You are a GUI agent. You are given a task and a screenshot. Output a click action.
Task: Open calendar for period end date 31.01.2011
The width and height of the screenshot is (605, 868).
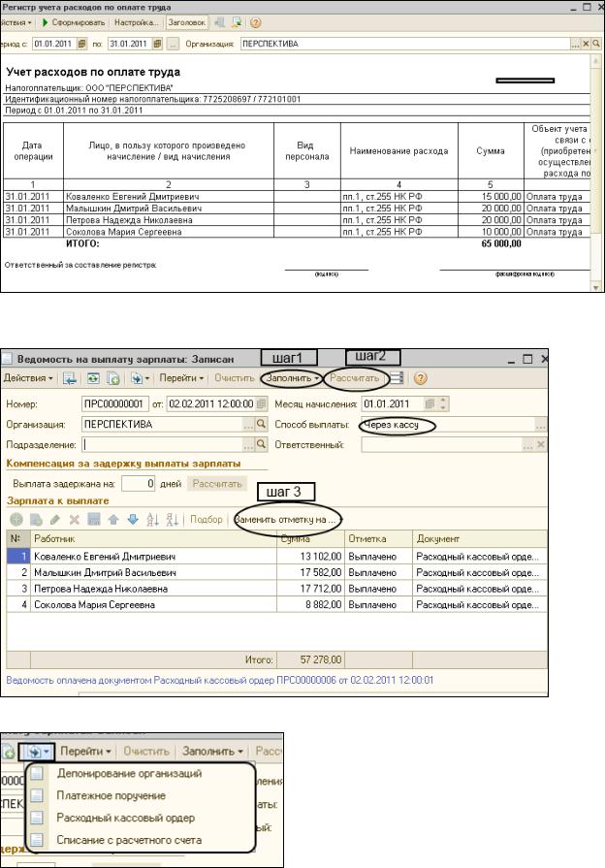[157, 44]
